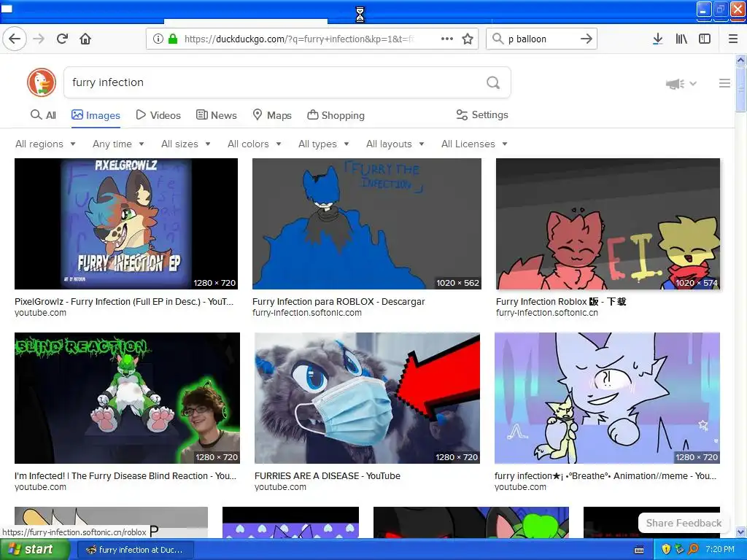Click the security shield tray icon
The width and height of the screenshot is (747, 560).
[x=666, y=549]
